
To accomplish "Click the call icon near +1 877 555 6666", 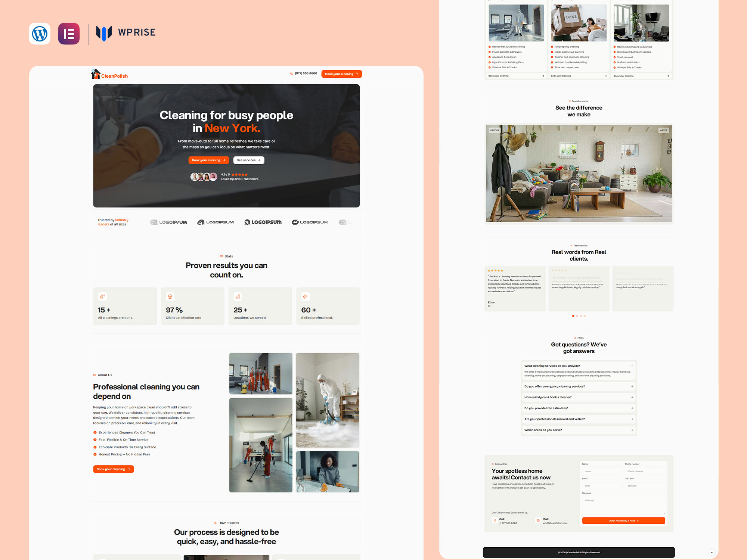I will point(495,520).
